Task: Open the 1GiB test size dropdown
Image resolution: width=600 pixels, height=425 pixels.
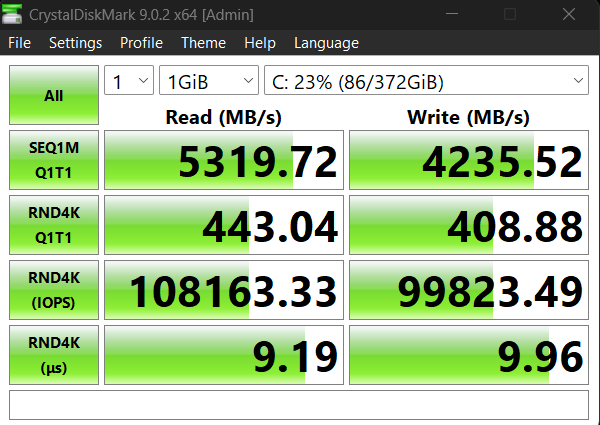Action: 209,80
